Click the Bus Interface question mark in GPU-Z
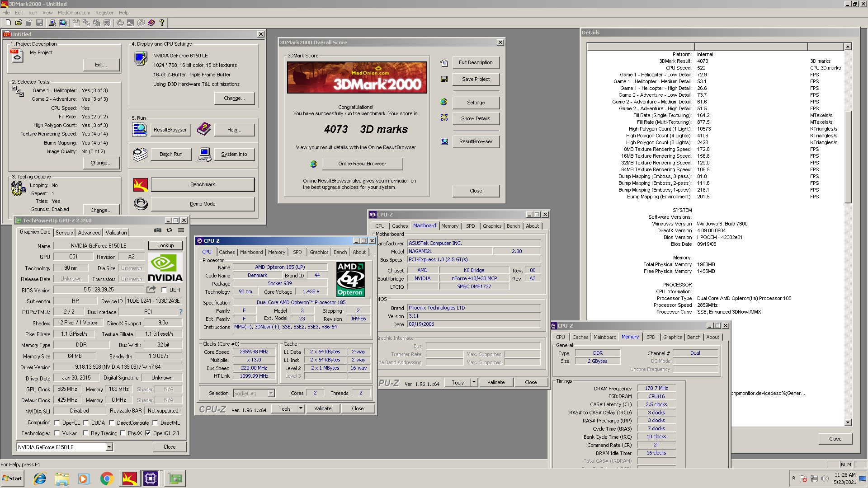The image size is (868, 488). (180, 312)
